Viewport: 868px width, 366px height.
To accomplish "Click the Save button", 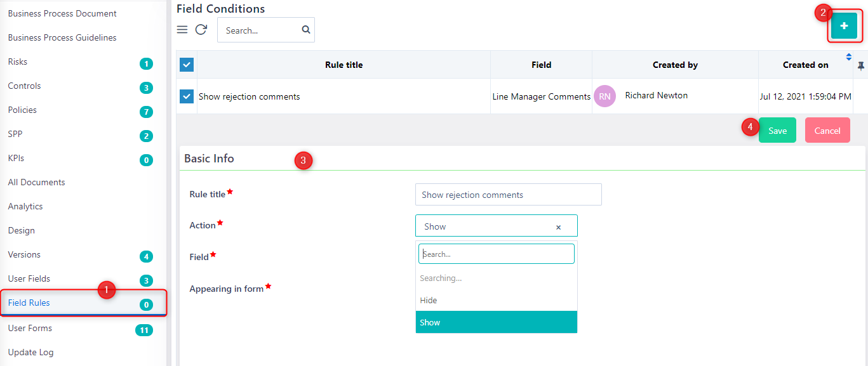I will [777, 129].
